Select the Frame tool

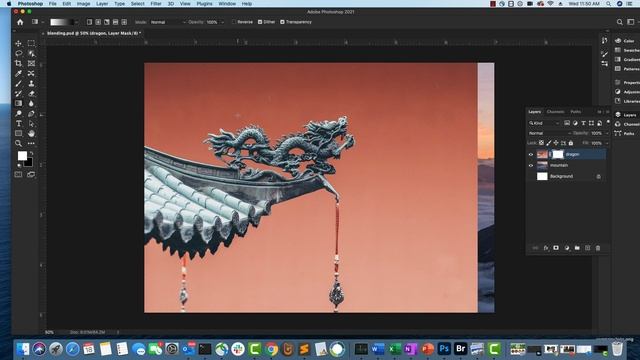(x=31, y=63)
